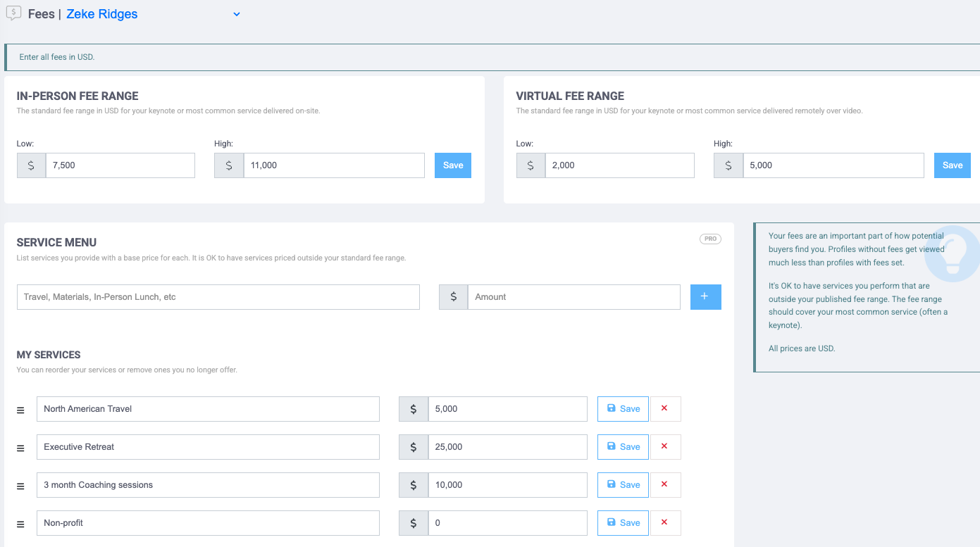Select the Zeke Ridges profile name
The width and height of the screenshot is (980, 547).
pyautogui.click(x=102, y=14)
